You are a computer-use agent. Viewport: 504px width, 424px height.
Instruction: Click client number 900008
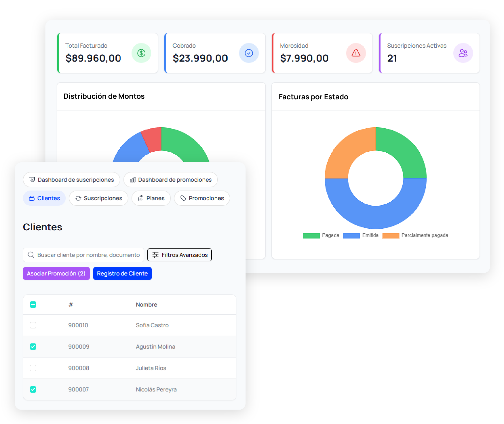pos(79,368)
